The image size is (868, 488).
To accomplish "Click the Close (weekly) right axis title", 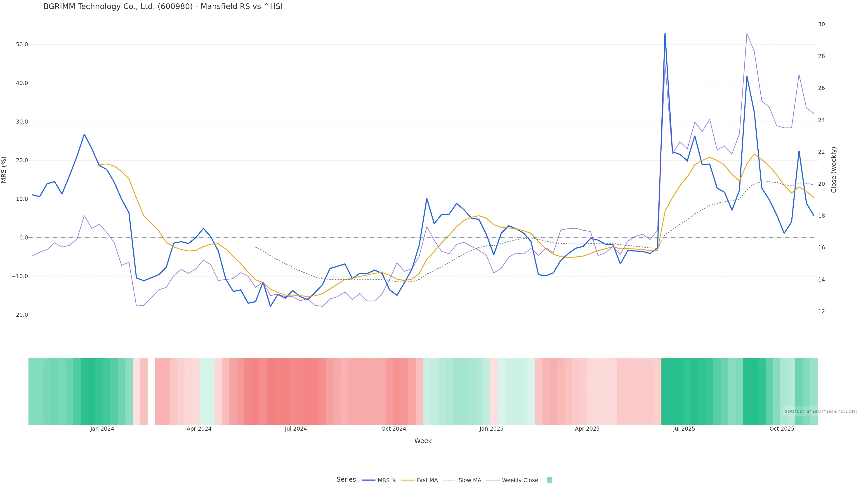I will click(834, 170).
